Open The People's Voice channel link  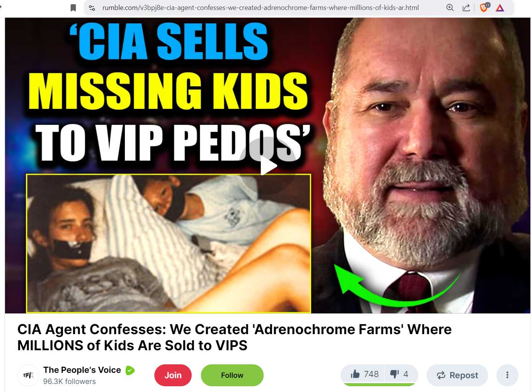[82, 370]
